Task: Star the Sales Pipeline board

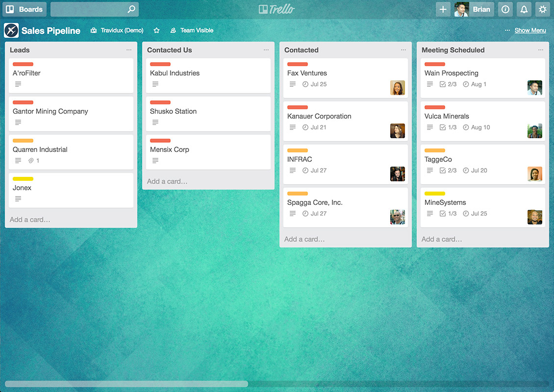Action: [x=156, y=30]
